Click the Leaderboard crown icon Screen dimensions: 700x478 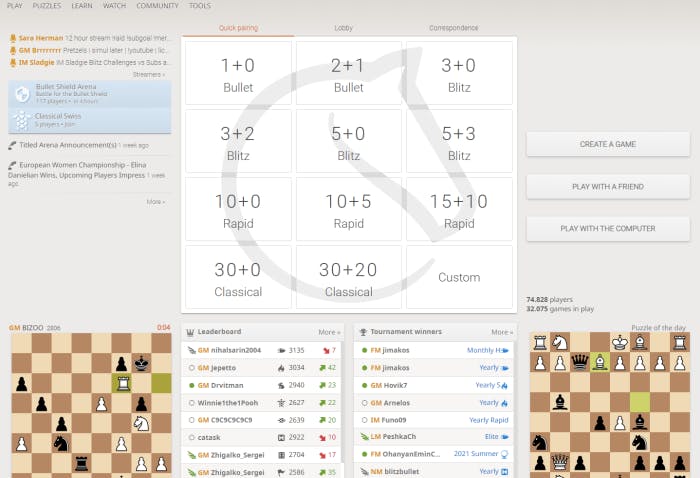(191, 331)
